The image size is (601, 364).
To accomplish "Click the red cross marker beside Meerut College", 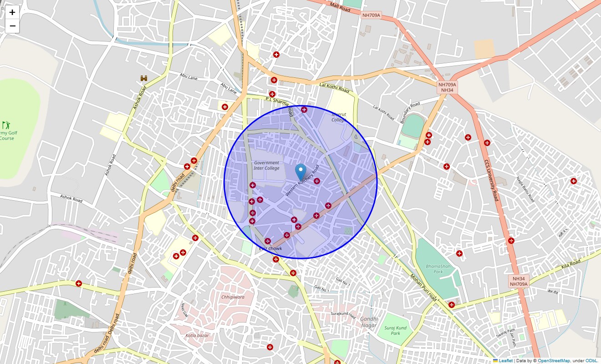I will coord(303,109).
